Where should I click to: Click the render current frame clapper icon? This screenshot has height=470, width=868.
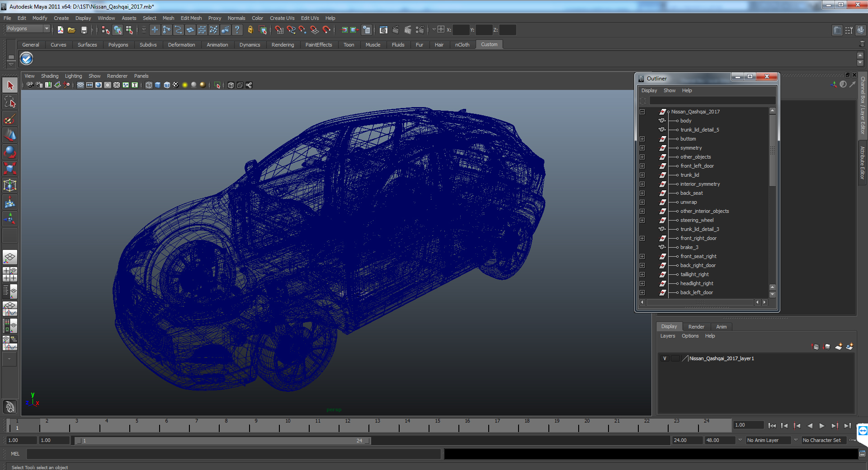[x=396, y=30]
